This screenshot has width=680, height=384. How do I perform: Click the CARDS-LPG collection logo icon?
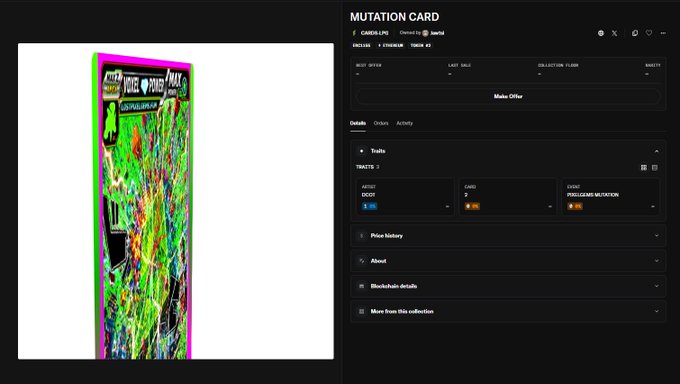click(x=354, y=33)
